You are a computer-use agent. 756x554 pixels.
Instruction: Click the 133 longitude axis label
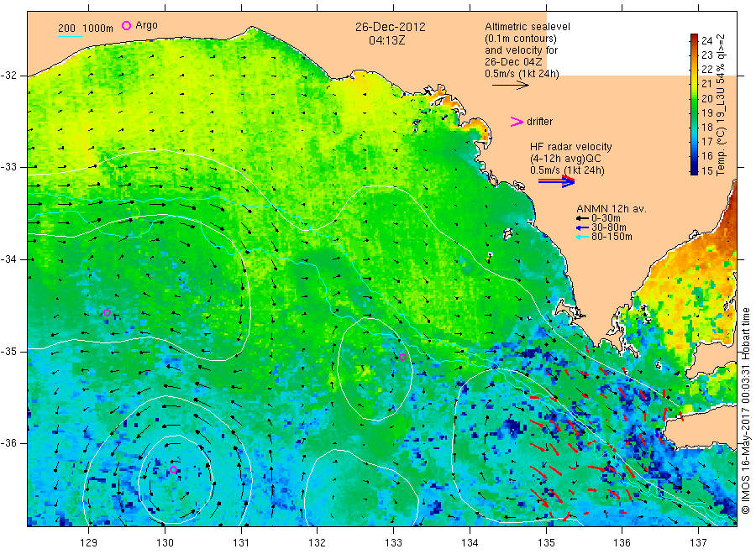click(x=393, y=543)
